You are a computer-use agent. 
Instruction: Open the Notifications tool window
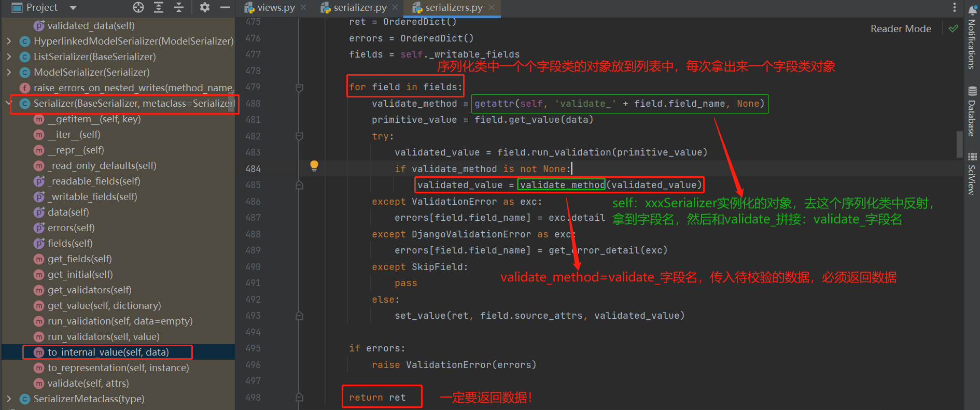point(972,38)
